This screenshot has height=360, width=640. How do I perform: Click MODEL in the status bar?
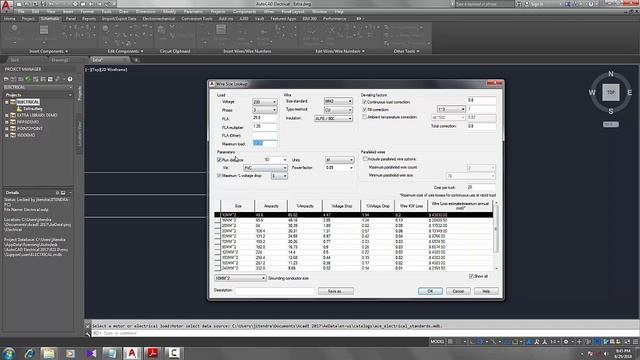(437, 342)
